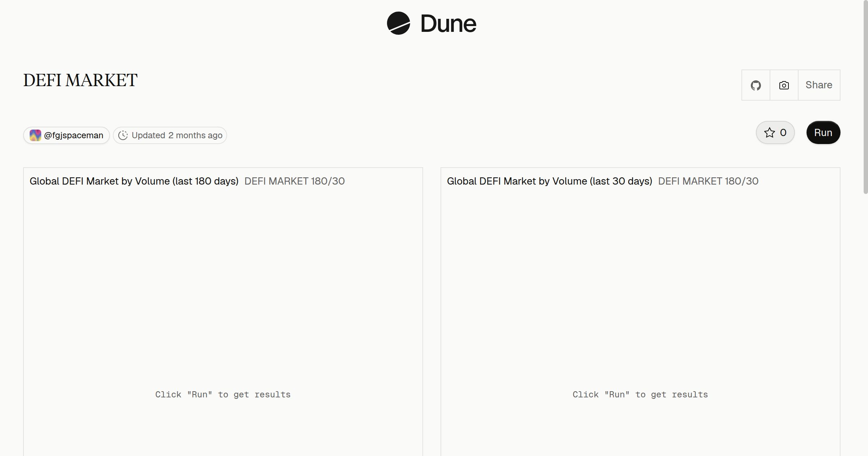Click the Dune logo icon

[398, 23]
